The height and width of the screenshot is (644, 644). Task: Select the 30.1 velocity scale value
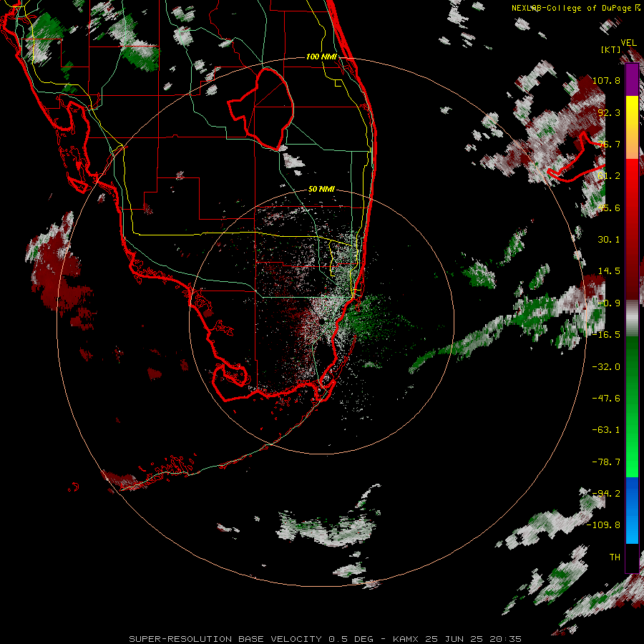[609, 240]
